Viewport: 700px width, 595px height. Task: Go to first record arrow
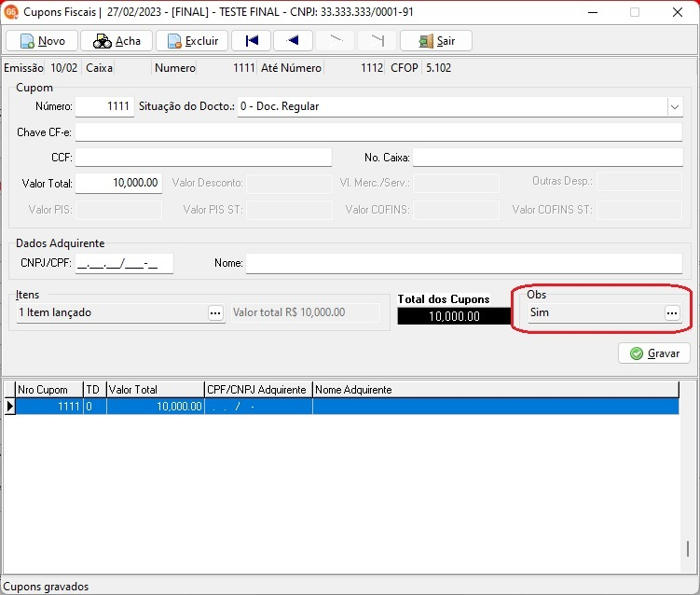click(x=252, y=41)
